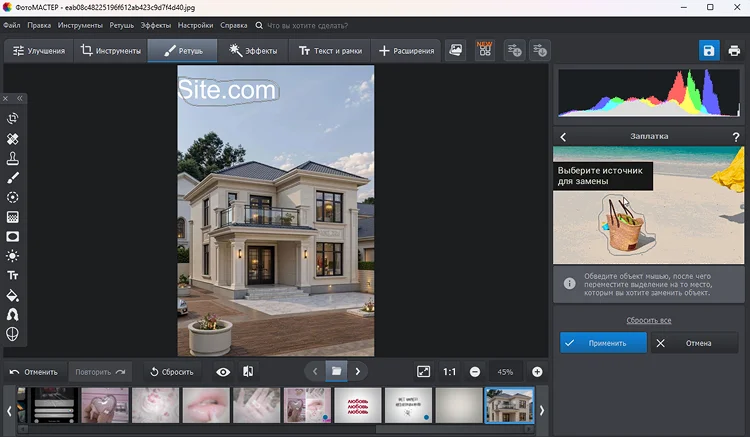750x437 pixels.
Task: Toggle before/after split comparison view
Action: pyautogui.click(x=248, y=372)
